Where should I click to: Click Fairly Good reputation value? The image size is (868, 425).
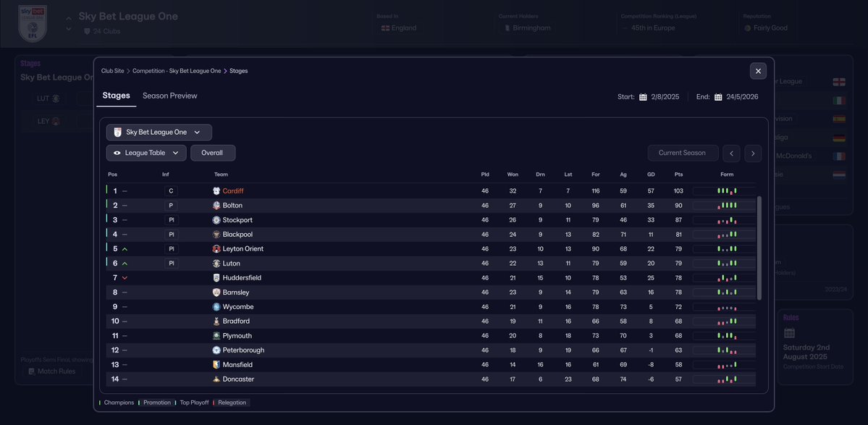(x=770, y=28)
